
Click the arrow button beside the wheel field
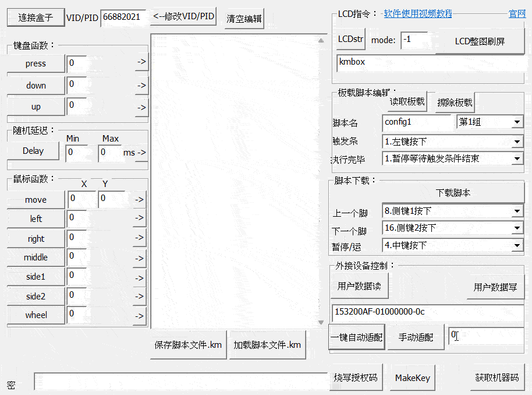(x=140, y=316)
